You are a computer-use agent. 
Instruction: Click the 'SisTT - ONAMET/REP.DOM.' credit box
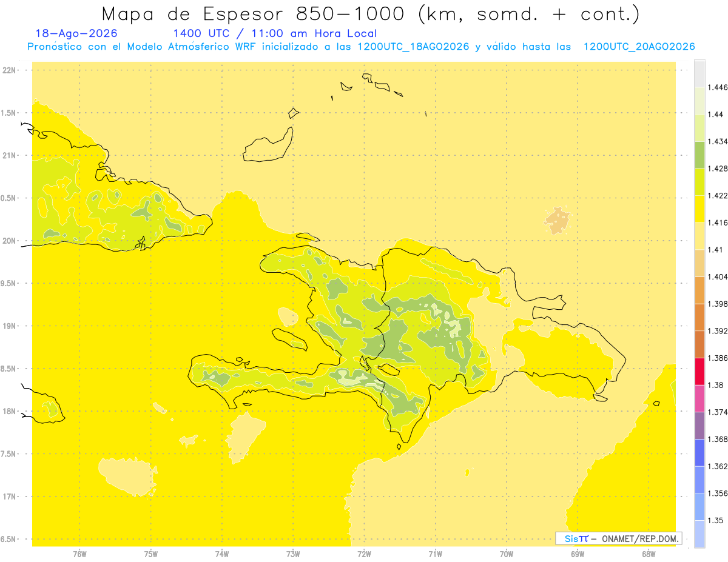click(619, 538)
